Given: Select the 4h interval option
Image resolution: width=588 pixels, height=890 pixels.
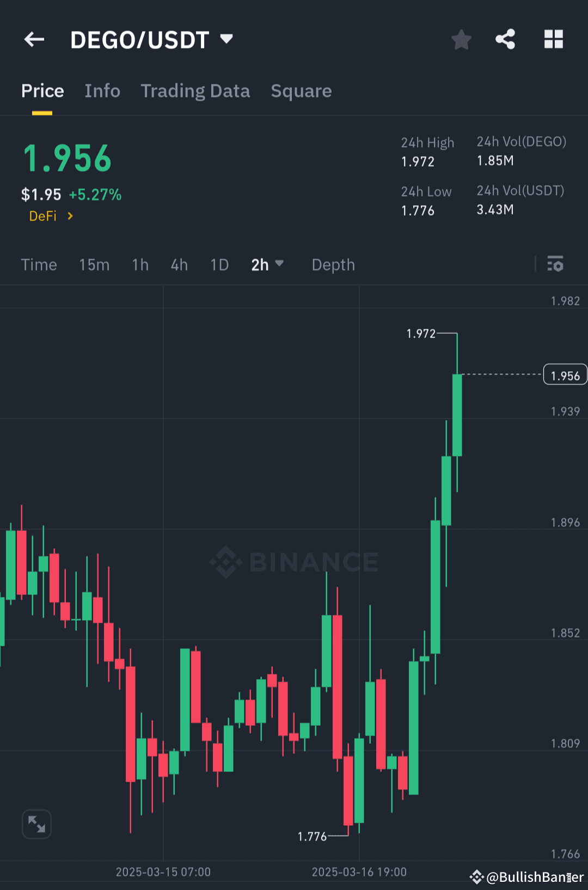Looking at the screenshot, I should click(179, 265).
